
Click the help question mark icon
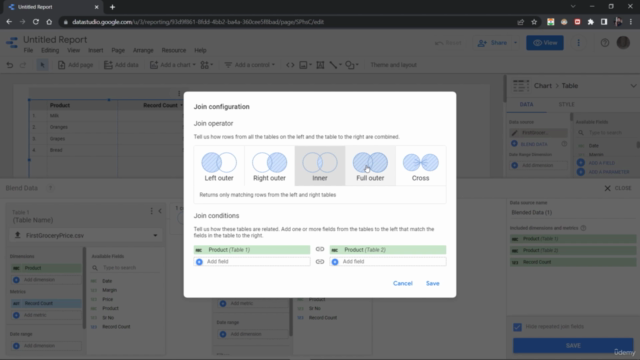click(x=605, y=43)
